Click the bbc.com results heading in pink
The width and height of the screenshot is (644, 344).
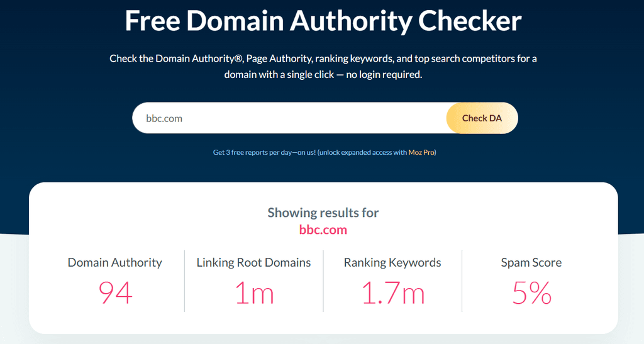point(323,230)
